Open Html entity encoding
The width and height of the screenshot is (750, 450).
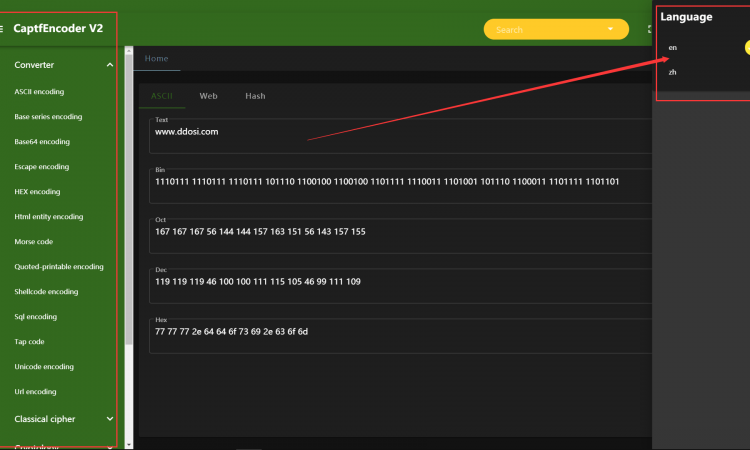tap(49, 217)
